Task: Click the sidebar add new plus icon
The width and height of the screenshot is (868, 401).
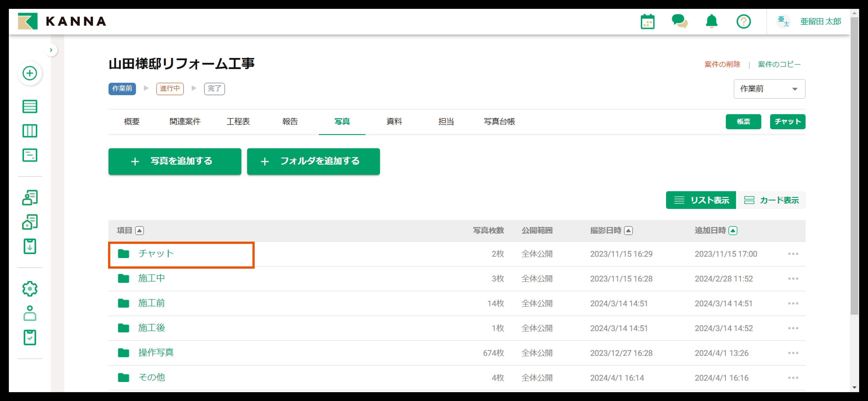Action: pos(30,73)
